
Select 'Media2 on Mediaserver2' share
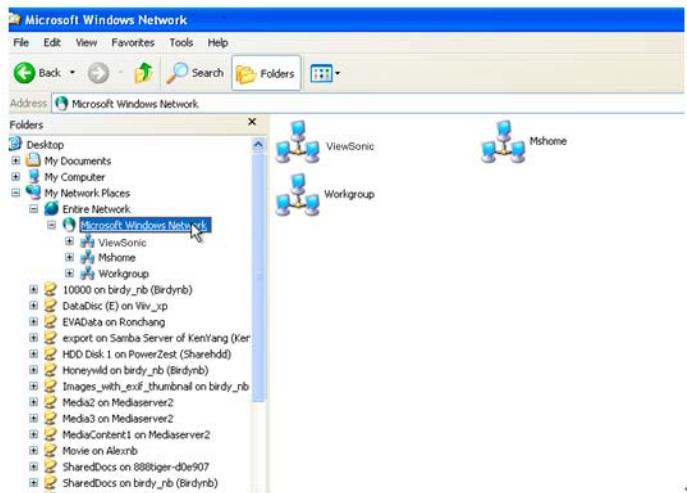point(117,402)
